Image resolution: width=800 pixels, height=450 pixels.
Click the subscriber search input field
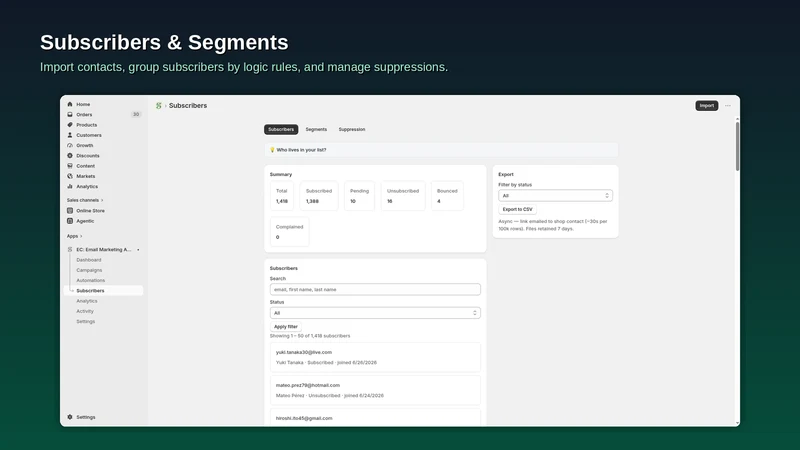[375, 289]
